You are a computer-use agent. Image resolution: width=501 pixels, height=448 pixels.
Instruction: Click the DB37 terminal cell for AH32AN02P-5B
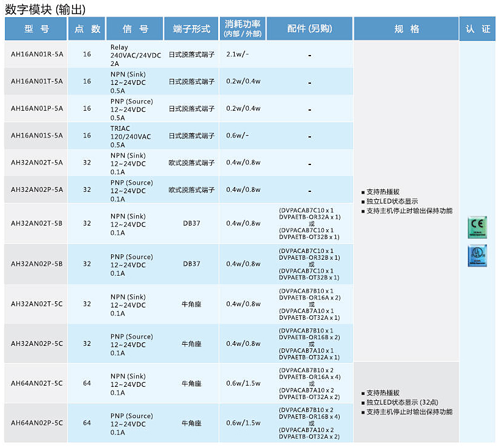point(191,264)
